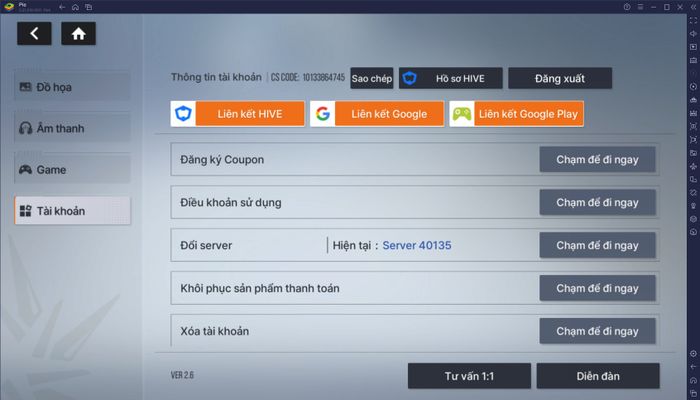
Task: Tap Chạm để đi ngay for Đăng ký Coupon
Action: [x=597, y=160]
